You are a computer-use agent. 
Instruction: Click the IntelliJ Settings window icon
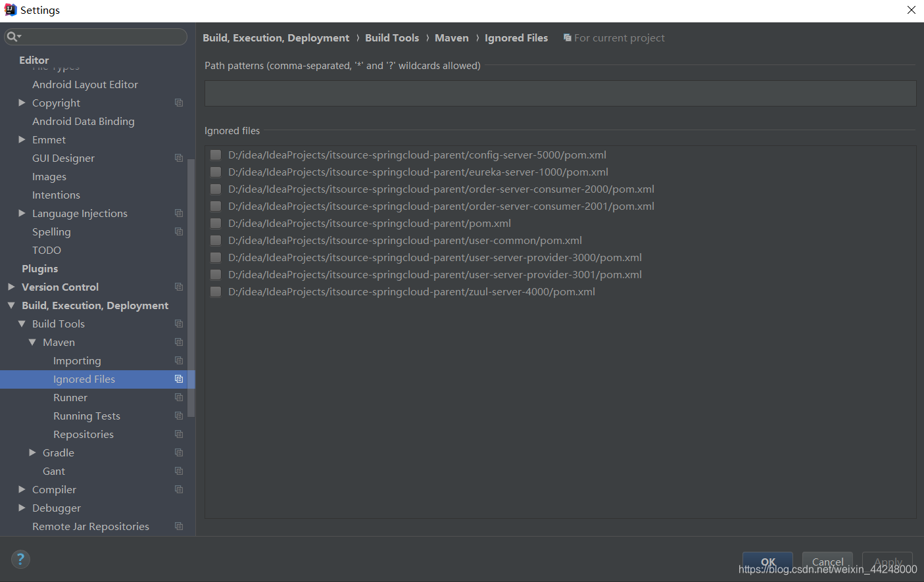pos(10,10)
